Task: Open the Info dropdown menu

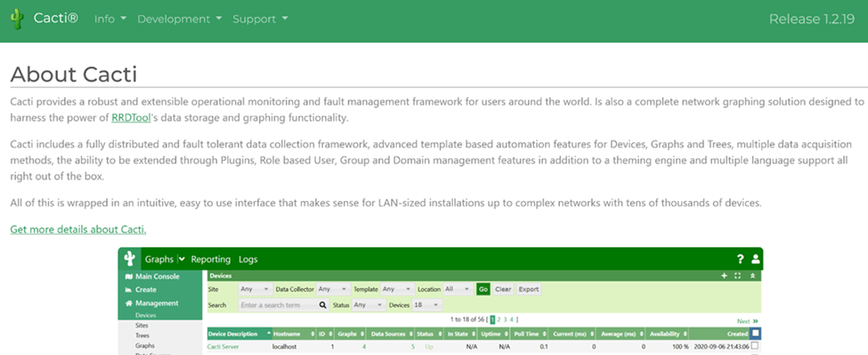Action: pyautogui.click(x=110, y=19)
